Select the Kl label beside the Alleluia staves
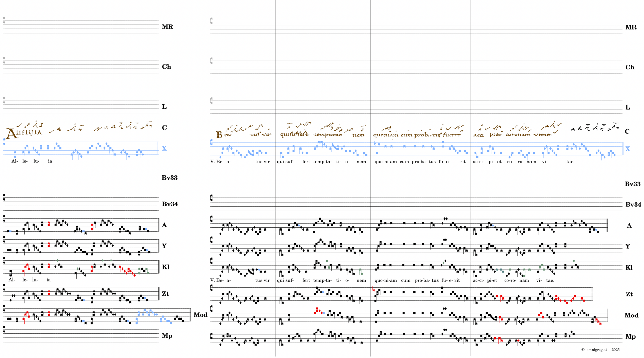Image resolution: width=644 pixels, height=358 pixels. point(165,267)
